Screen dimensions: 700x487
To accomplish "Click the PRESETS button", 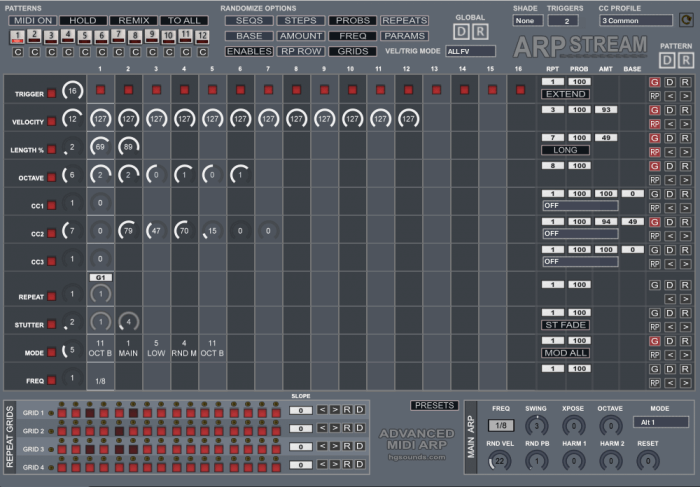I will (434, 405).
